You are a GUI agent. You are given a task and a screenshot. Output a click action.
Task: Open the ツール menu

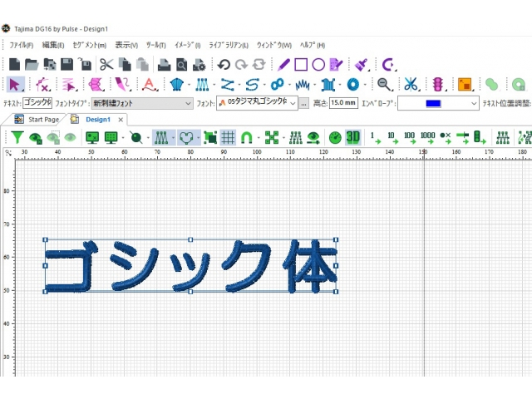pos(155,45)
